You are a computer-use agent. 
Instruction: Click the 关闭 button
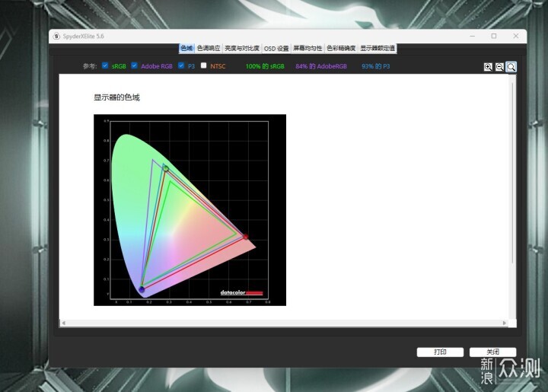492,352
